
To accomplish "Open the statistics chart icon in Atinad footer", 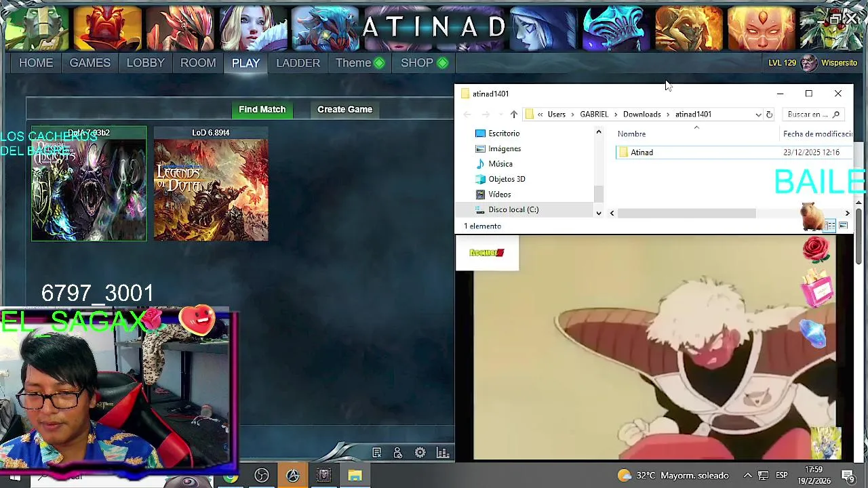I will pos(443,453).
